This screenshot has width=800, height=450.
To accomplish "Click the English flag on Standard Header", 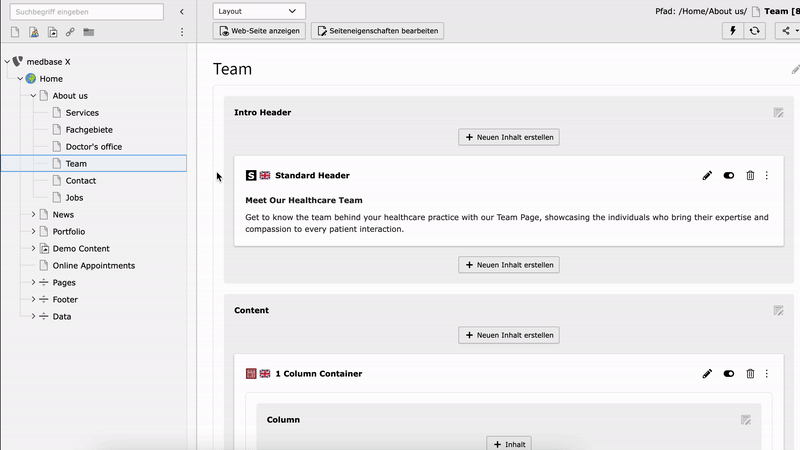I will (265, 176).
